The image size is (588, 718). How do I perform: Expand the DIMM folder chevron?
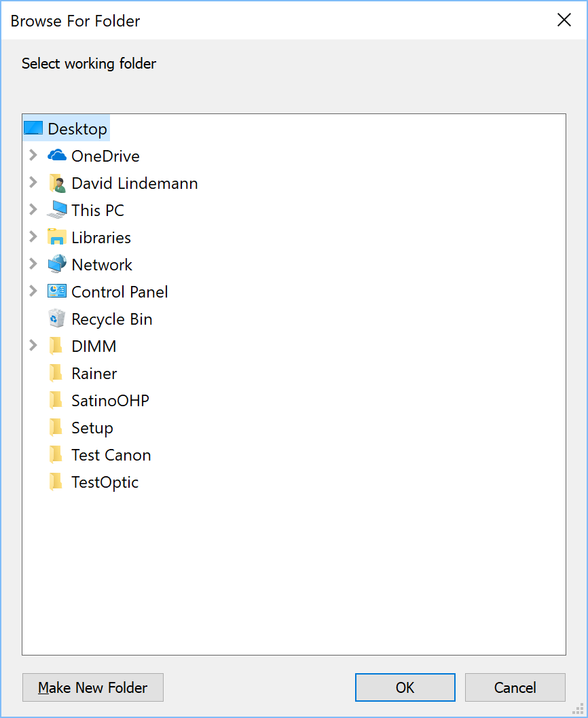coord(33,345)
